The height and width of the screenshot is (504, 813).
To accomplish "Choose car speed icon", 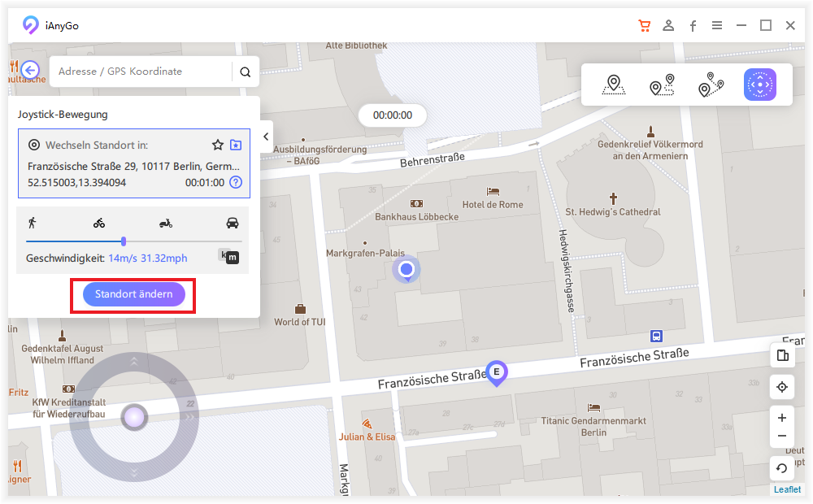I will tap(233, 223).
